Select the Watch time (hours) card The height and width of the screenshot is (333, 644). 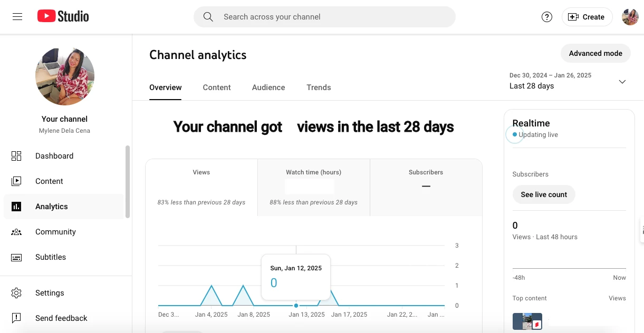(x=314, y=188)
